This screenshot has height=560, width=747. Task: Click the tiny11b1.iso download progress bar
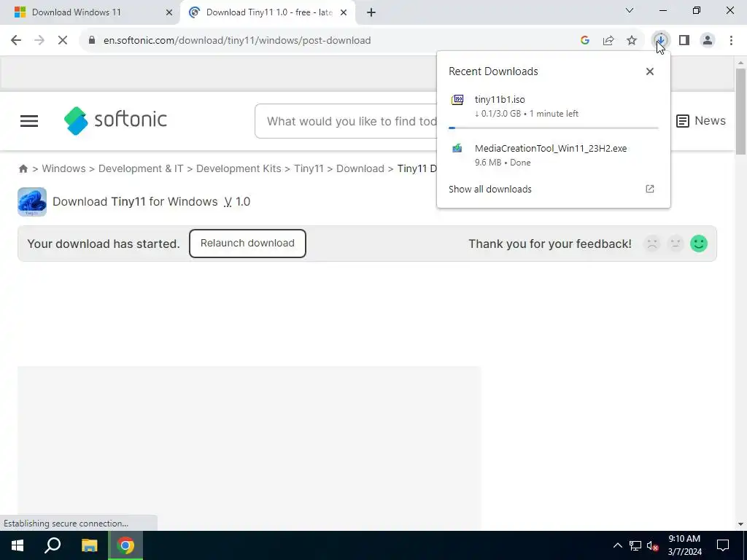(x=554, y=128)
